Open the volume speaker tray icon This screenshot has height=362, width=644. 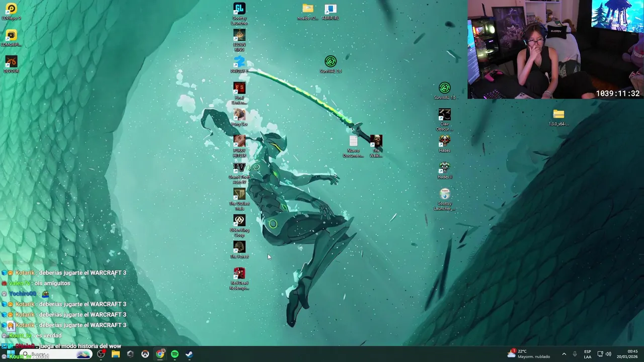tap(609, 354)
